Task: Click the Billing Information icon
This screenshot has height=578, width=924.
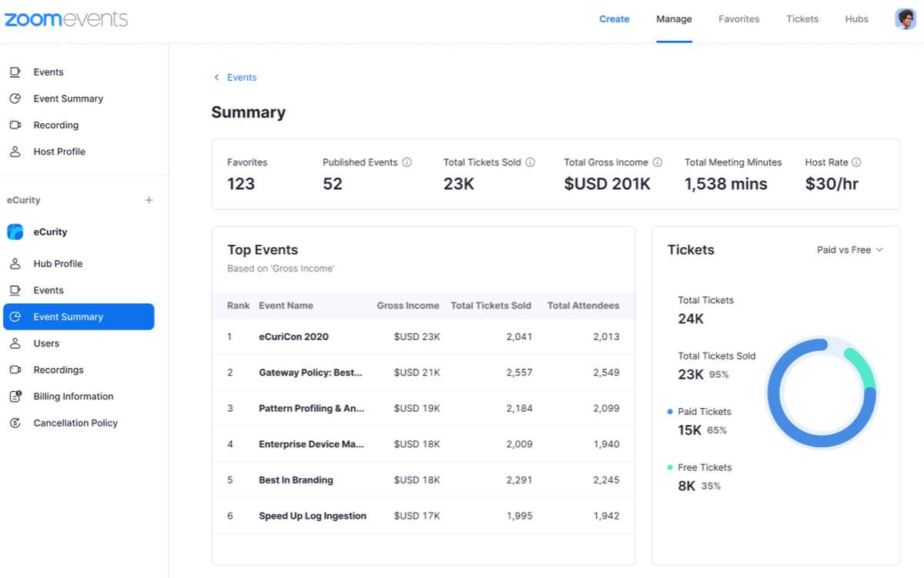Action: (x=15, y=396)
